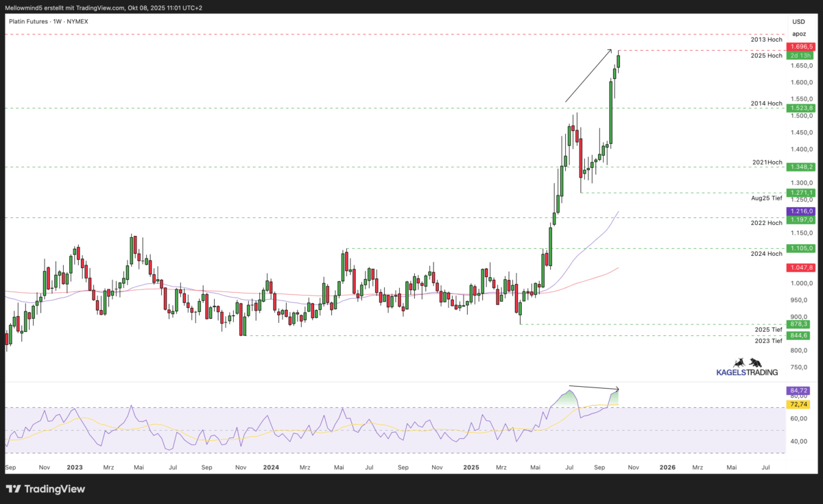Viewport: 823px width, 504px height.
Task: Select the green 1.105,0 price tag
Action: 800,248
